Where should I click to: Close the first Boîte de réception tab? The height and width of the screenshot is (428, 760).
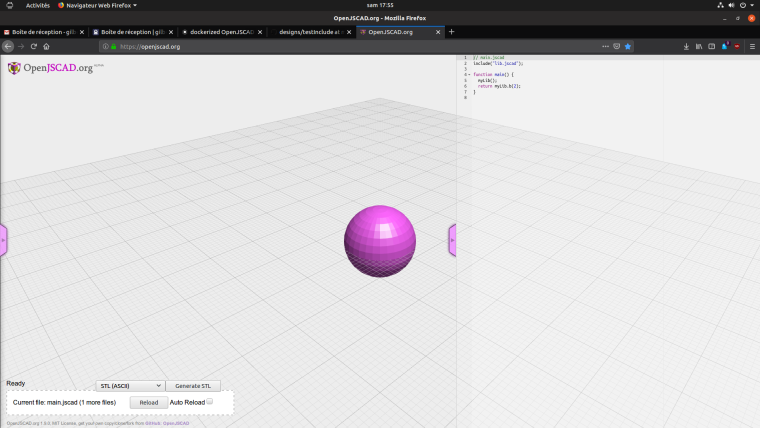(81, 32)
